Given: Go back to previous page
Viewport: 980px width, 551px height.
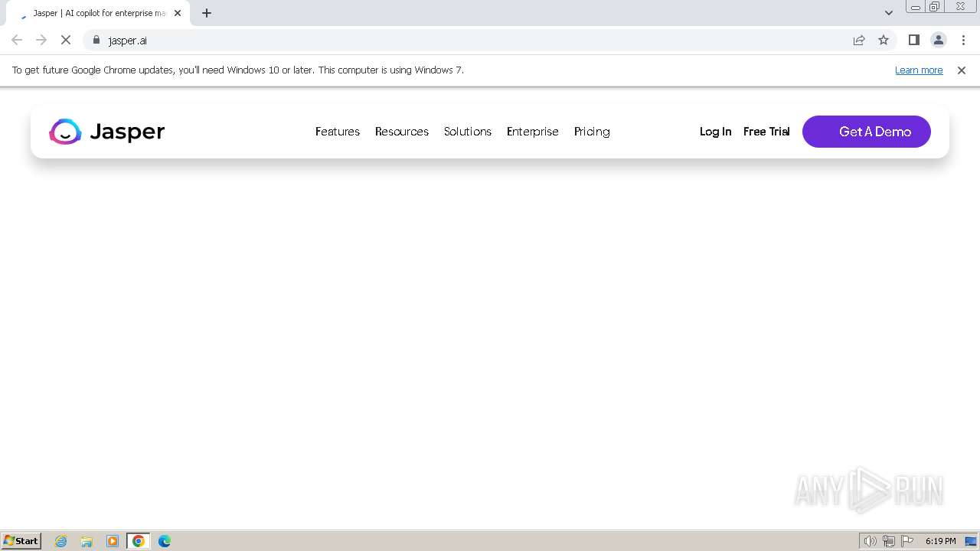Looking at the screenshot, I should (x=17, y=40).
